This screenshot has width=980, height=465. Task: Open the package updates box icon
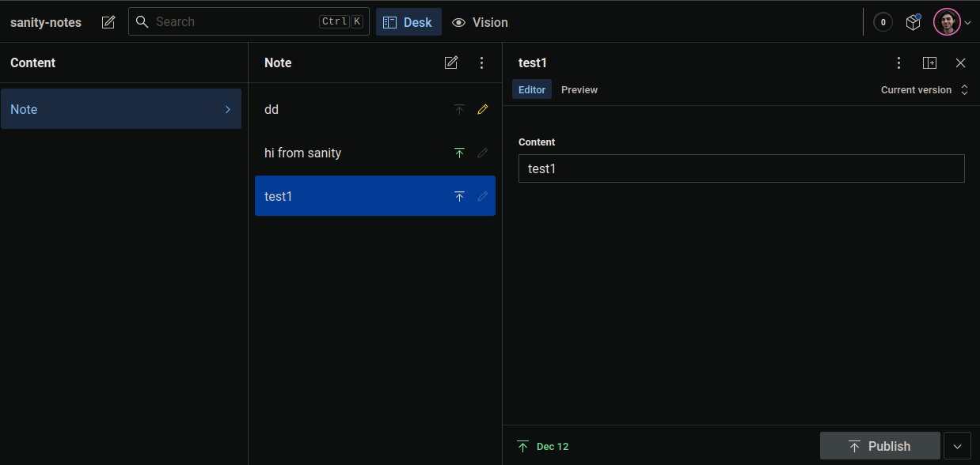click(x=913, y=22)
